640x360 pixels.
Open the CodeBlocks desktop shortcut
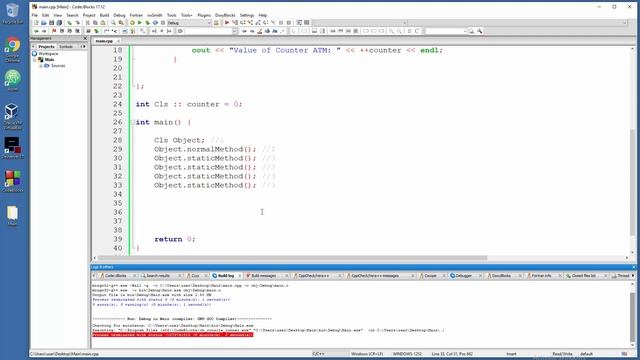pos(13,182)
